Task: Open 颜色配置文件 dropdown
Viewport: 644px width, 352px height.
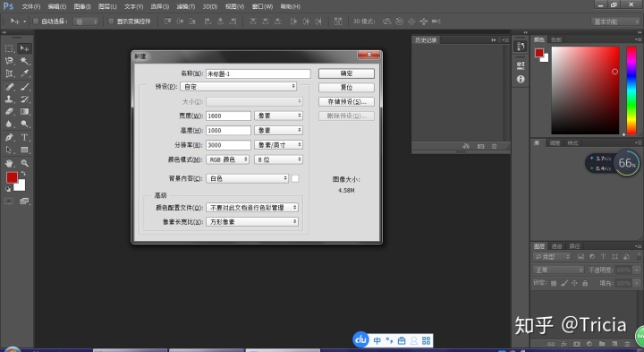Action: click(x=252, y=208)
